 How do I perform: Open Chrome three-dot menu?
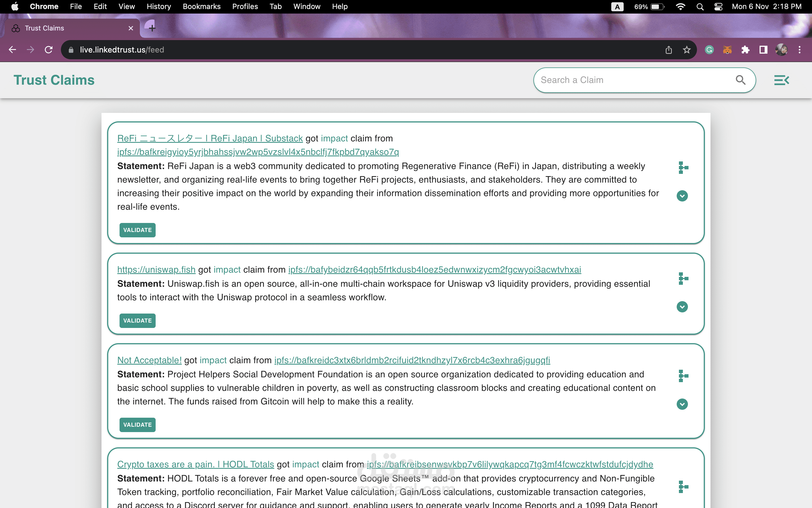[x=800, y=50]
